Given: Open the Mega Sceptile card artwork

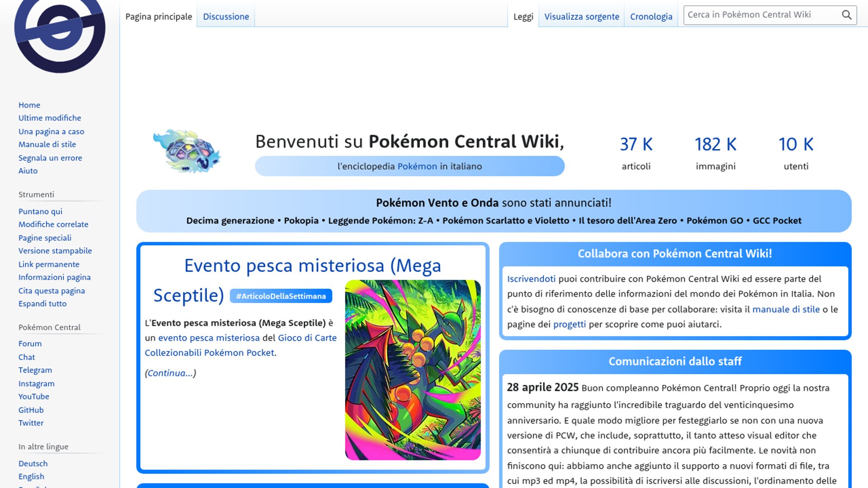Looking at the screenshot, I should 413,370.
